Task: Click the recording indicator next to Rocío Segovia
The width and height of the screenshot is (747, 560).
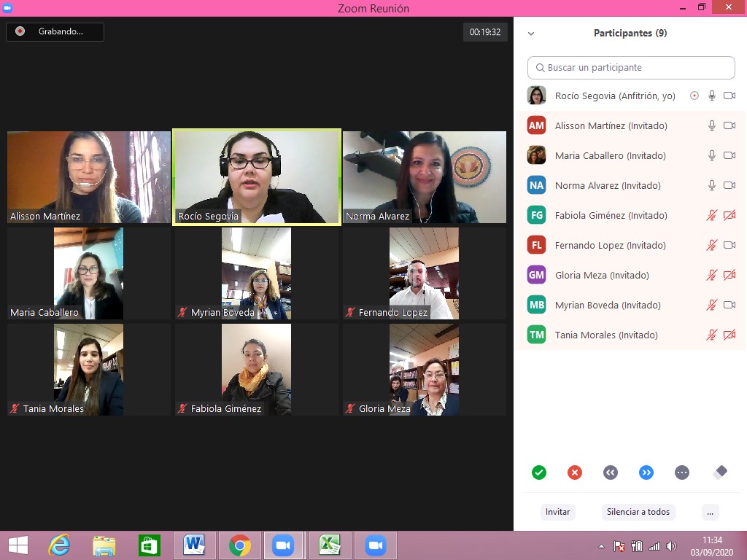Action: (x=694, y=96)
